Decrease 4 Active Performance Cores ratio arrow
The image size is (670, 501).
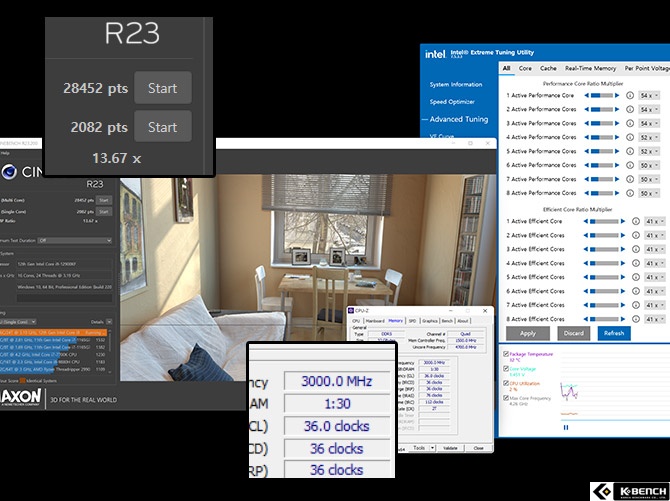[x=587, y=137]
